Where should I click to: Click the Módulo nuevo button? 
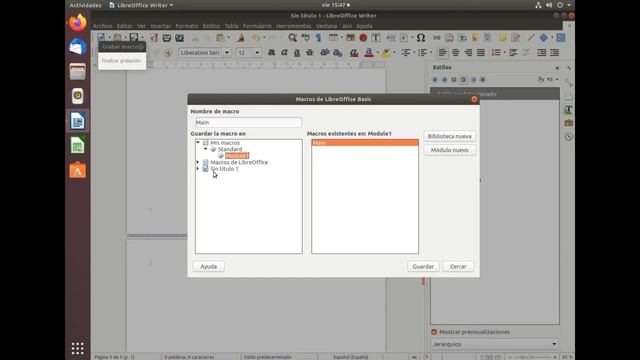449,150
